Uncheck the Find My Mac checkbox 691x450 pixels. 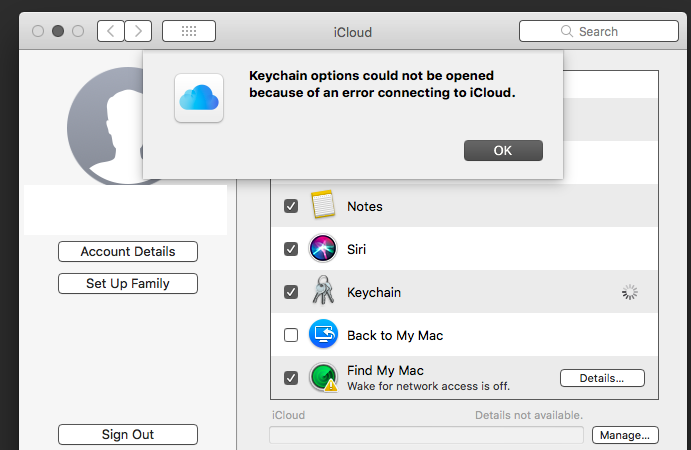(291, 378)
